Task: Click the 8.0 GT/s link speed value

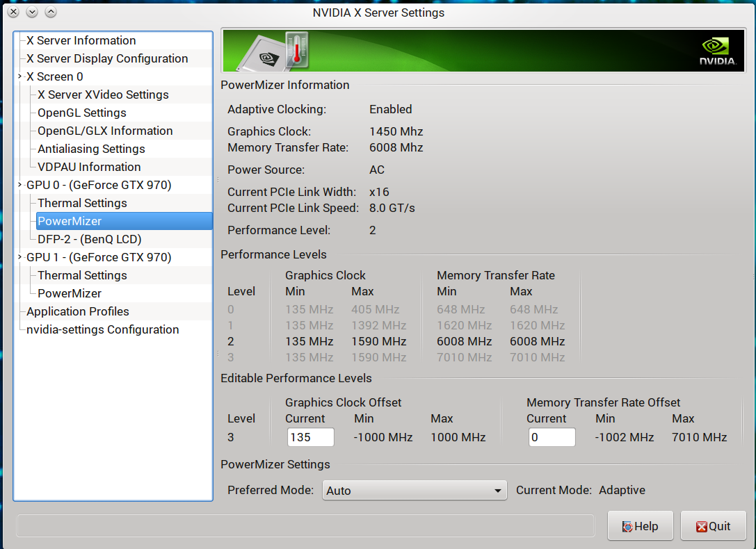Action: tap(392, 208)
